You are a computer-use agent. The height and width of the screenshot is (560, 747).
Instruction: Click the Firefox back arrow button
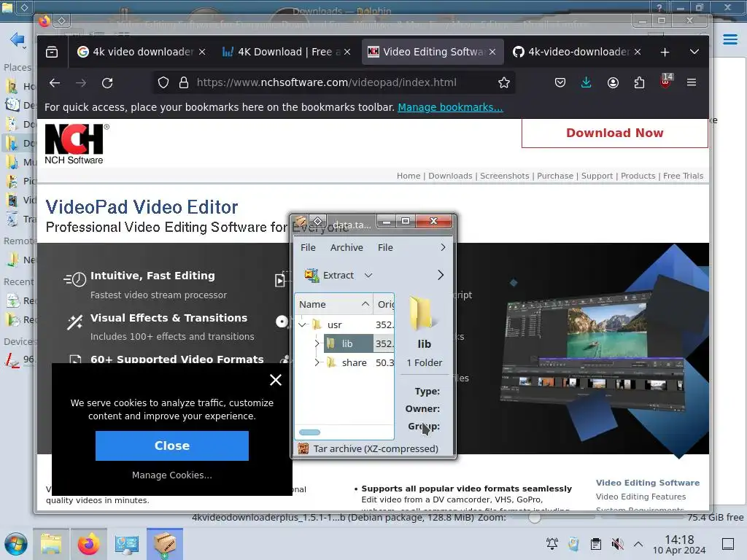tap(55, 83)
